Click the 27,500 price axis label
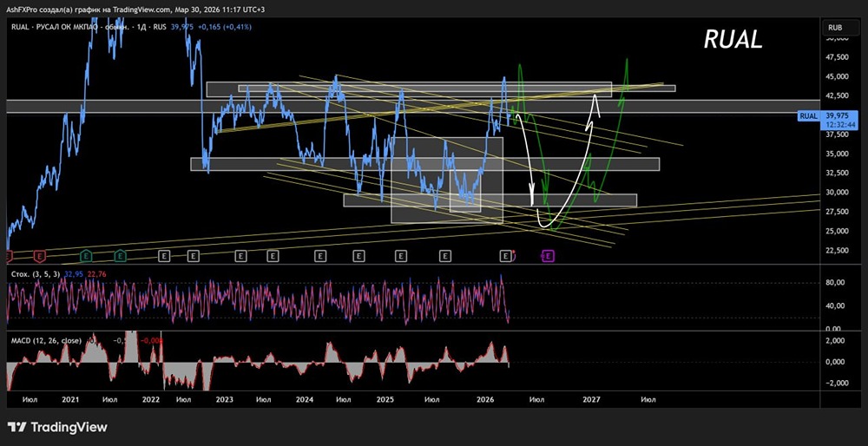Screen dimensions: 868x446 (838, 212)
